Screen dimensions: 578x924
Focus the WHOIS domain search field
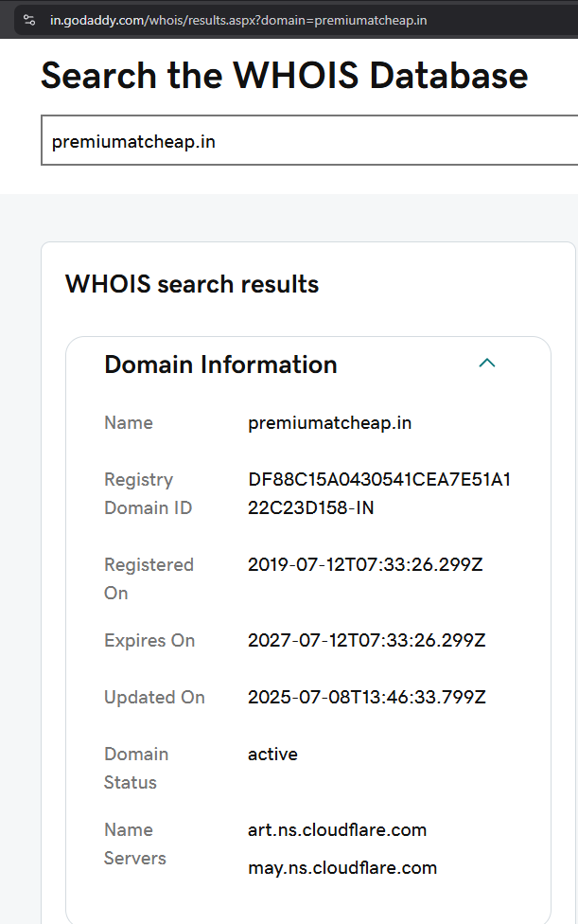pos(303,140)
